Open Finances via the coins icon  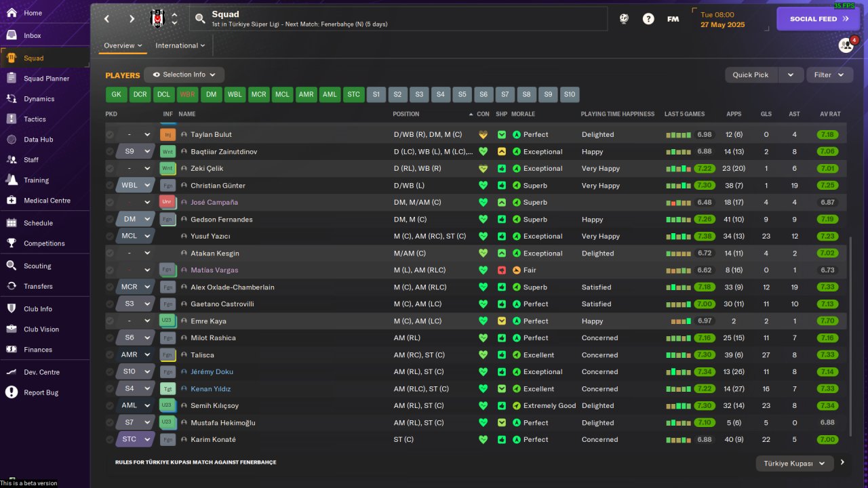tap(12, 350)
